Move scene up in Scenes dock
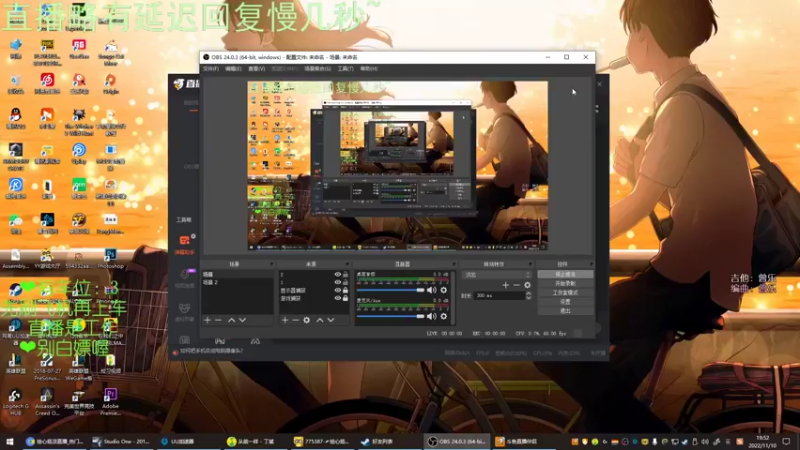Screen dimensions: 800x450 point(231,320)
